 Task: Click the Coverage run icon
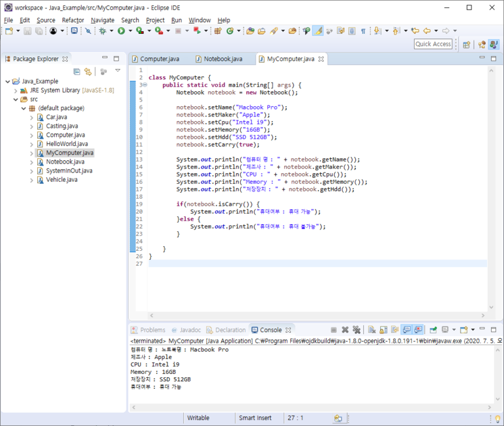(140, 31)
